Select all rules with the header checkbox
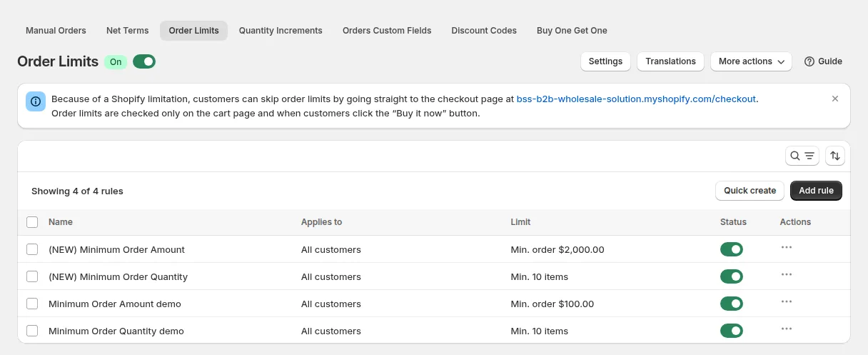 32,222
